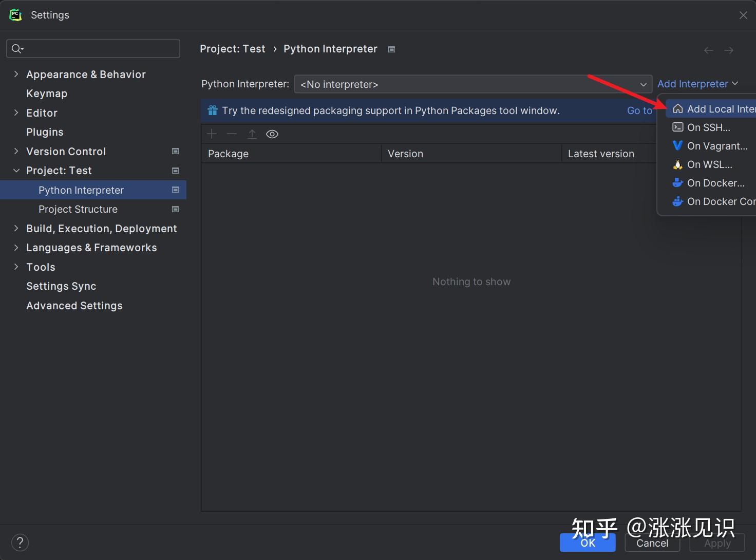Choose On Vagrant... interpreter option
This screenshot has height=560, width=756.
711,146
